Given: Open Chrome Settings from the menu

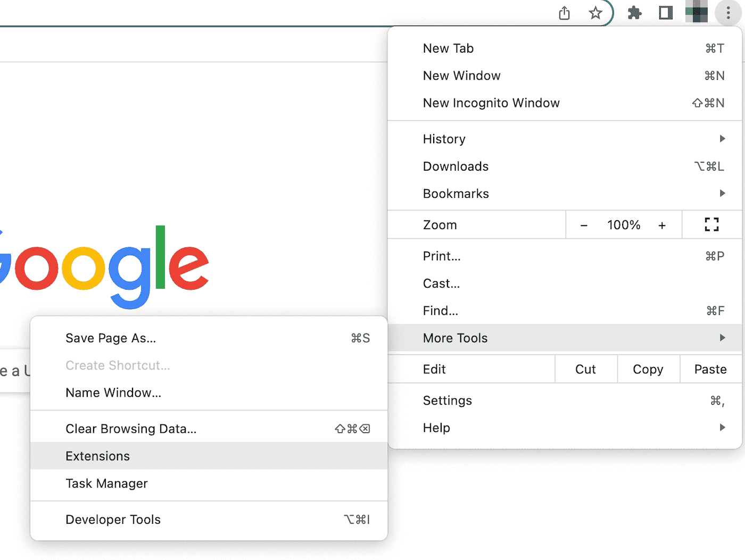Looking at the screenshot, I should tap(447, 400).
